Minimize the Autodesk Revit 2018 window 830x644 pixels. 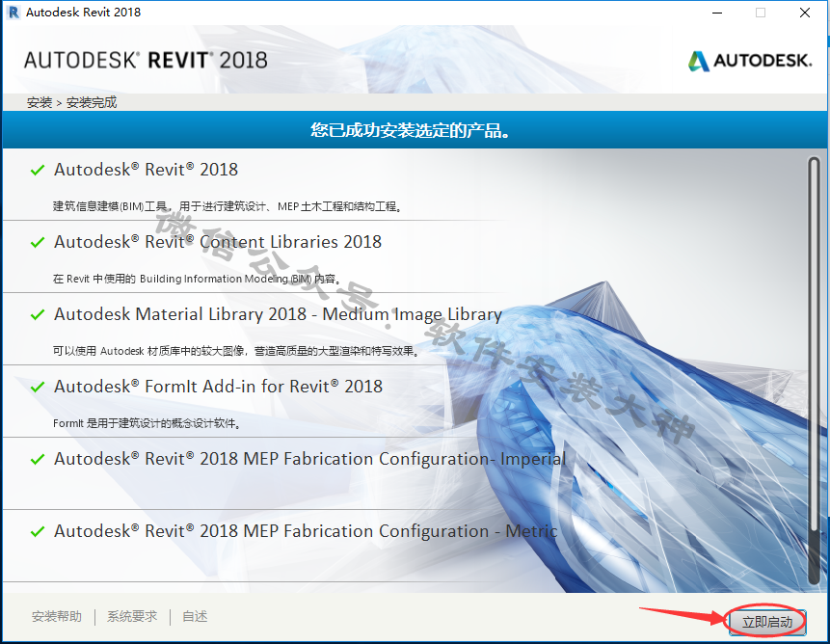[x=717, y=13]
